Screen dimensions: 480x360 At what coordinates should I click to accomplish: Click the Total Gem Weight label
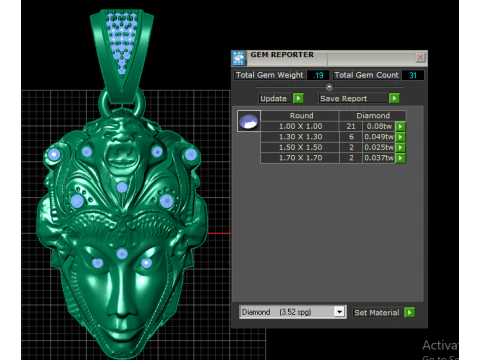270,75
